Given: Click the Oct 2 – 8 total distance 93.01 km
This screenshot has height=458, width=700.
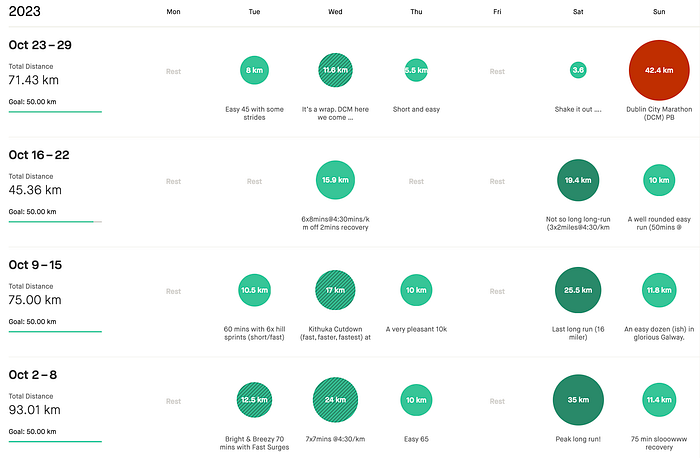Looking at the screenshot, I should (34, 410).
